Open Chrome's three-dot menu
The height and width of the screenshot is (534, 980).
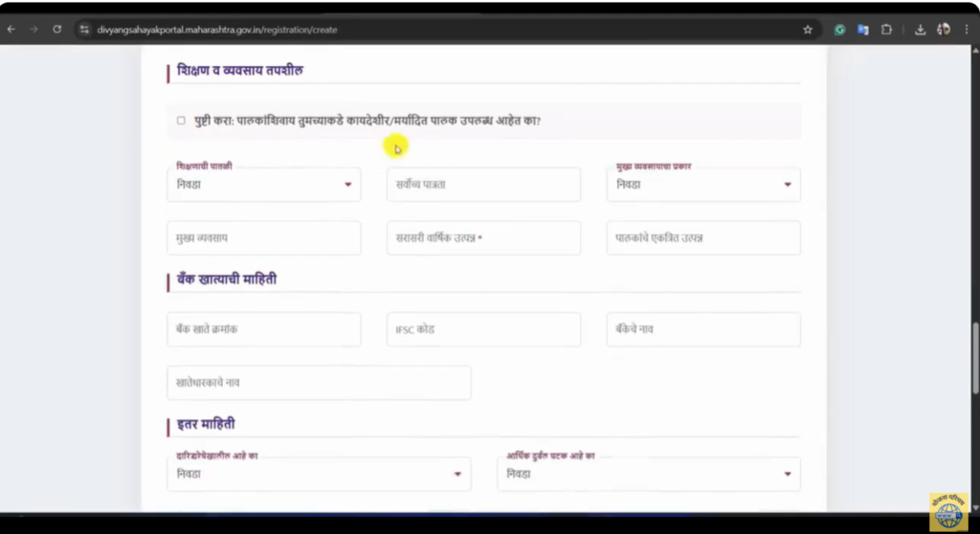click(967, 30)
